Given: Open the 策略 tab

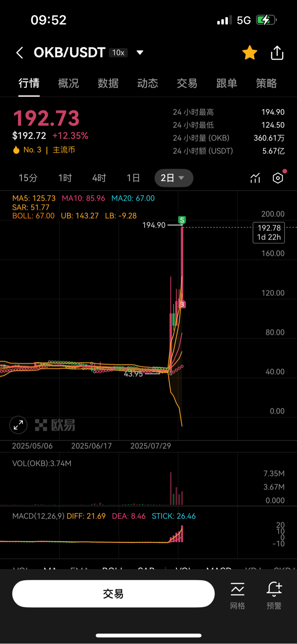Looking at the screenshot, I should [x=266, y=83].
